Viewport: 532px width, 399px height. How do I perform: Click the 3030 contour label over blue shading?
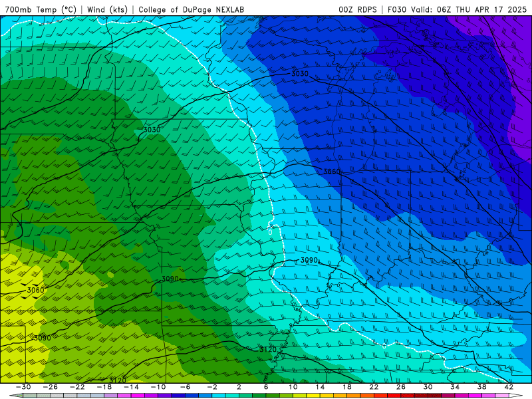point(300,74)
